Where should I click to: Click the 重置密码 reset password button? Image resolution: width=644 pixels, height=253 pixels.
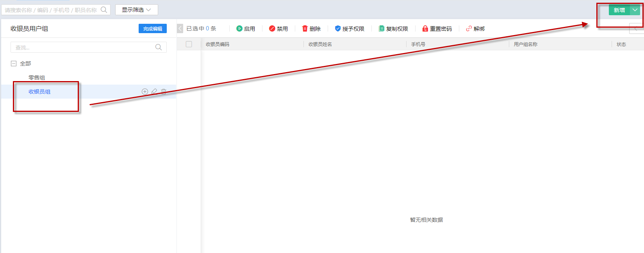click(x=437, y=28)
